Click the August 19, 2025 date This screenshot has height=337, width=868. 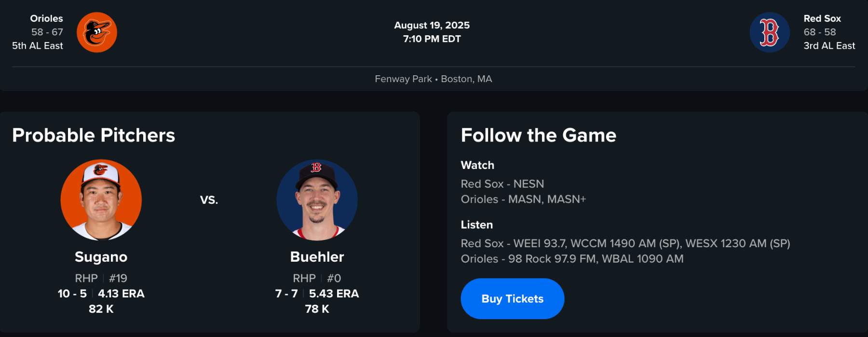click(x=432, y=25)
